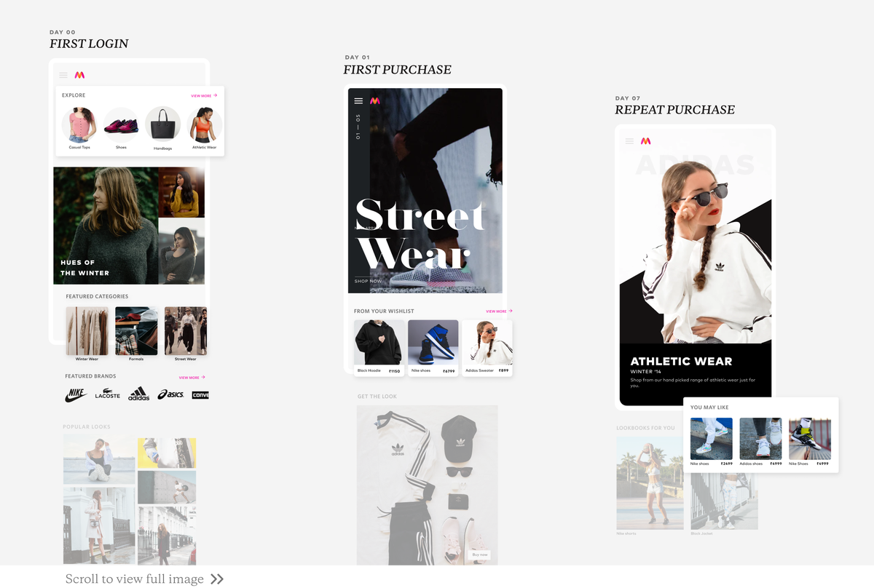Screen dimensions: 874x588
Task: Click the Lacoste brand logo
Action: coord(107,394)
